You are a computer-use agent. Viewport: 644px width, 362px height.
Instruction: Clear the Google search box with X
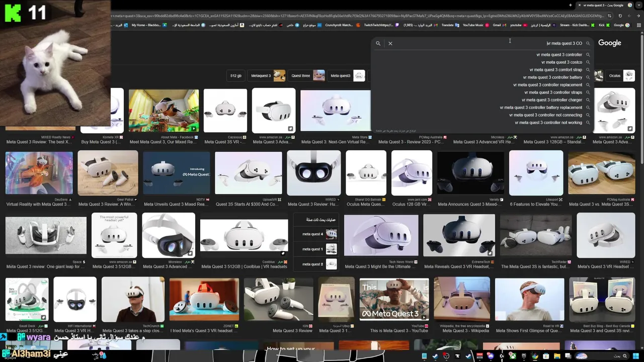click(390, 43)
